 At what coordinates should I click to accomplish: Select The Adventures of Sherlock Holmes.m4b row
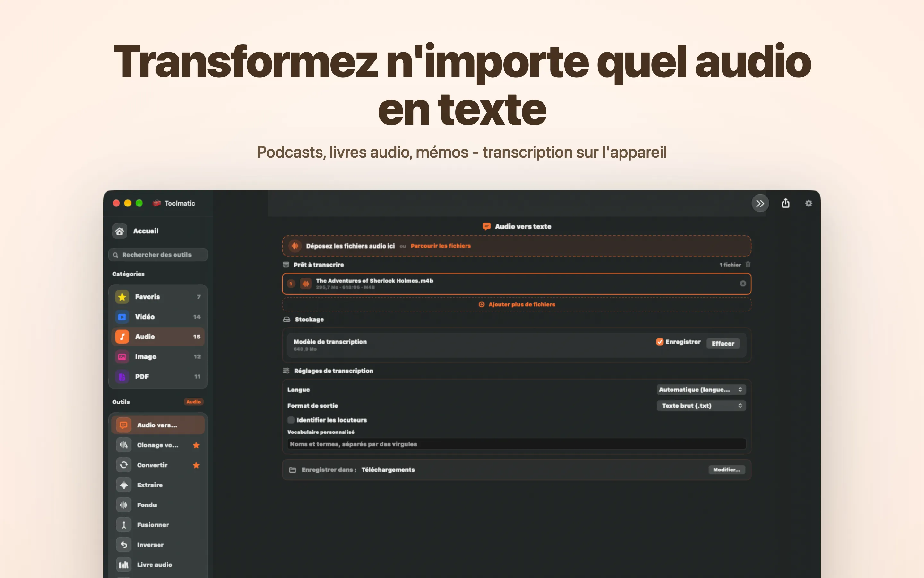coord(517,284)
